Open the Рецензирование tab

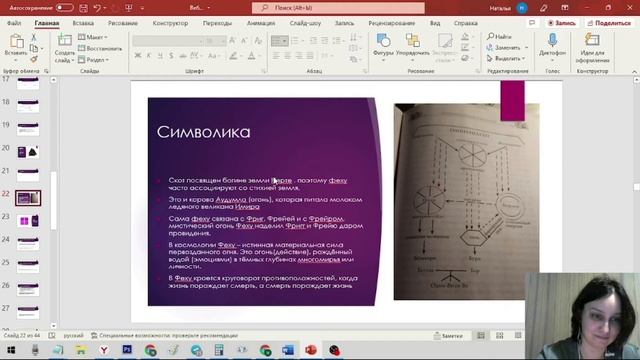391,23
